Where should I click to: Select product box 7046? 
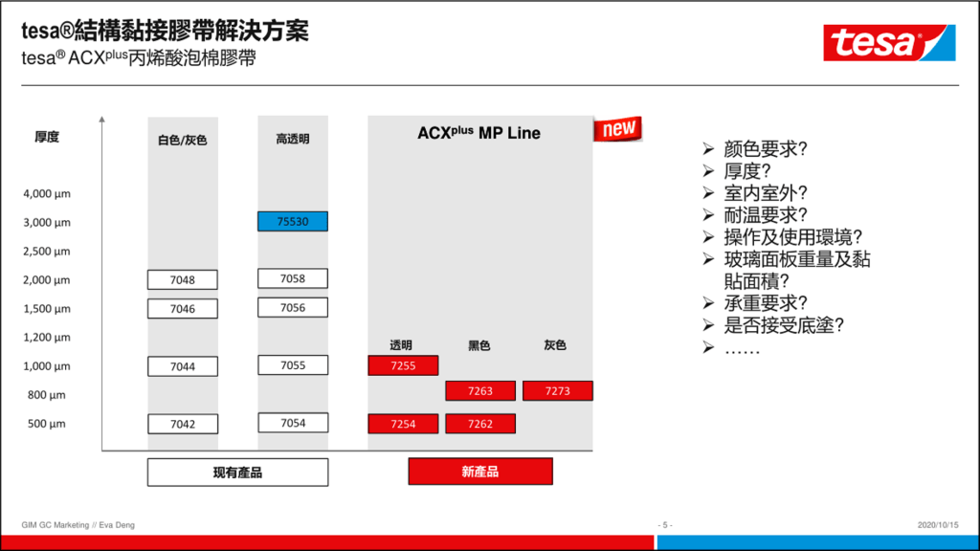click(183, 309)
